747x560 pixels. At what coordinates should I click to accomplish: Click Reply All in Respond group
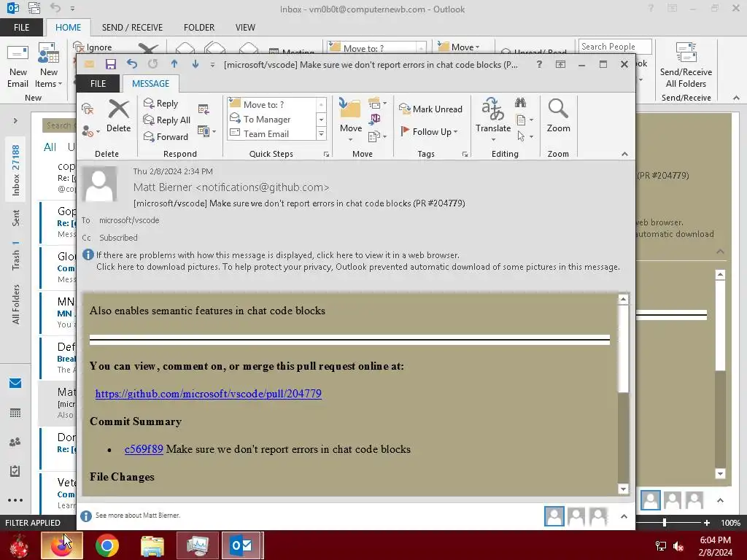pyautogui.click(x=167, y=120)
